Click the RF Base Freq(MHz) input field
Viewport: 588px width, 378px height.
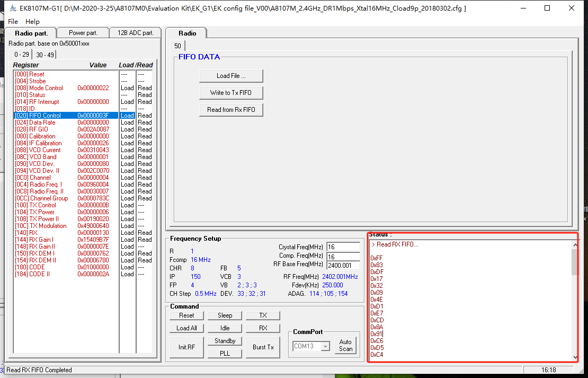click(343, 266)
